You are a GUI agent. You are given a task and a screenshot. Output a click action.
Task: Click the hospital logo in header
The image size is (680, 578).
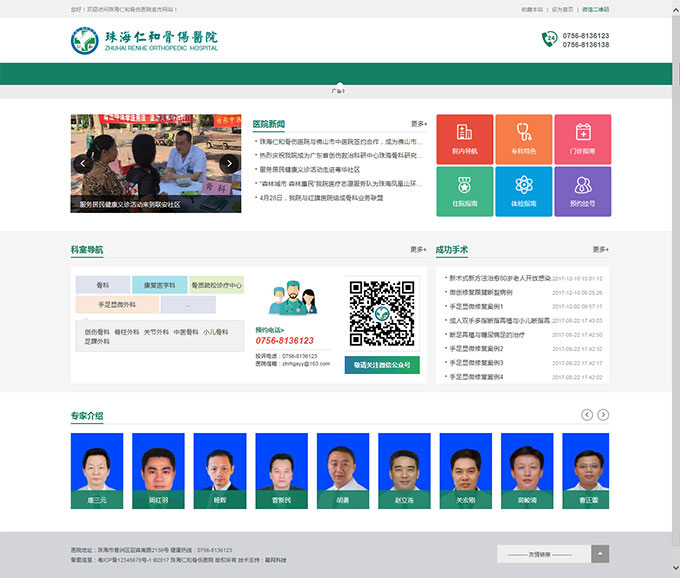[x=144, y=41]
